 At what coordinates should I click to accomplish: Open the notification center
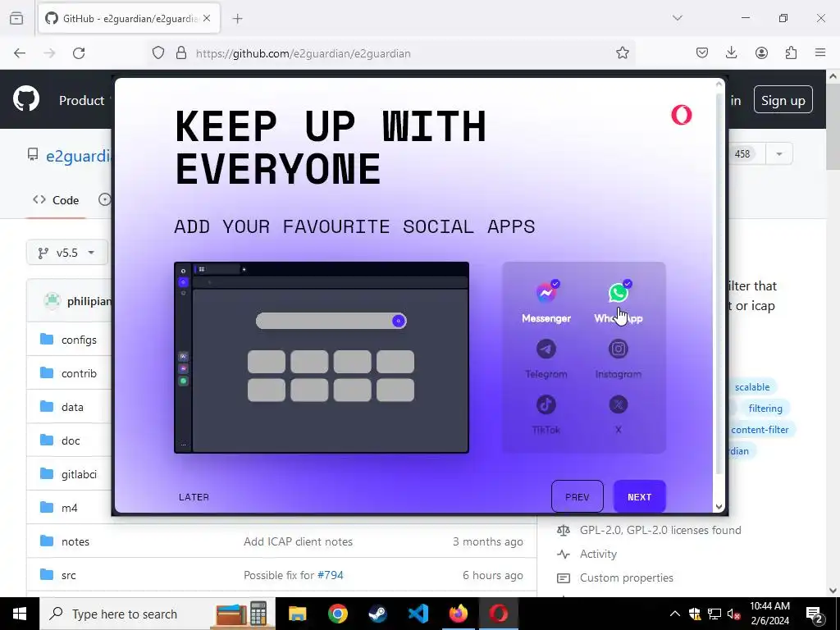tap(814, 614)
